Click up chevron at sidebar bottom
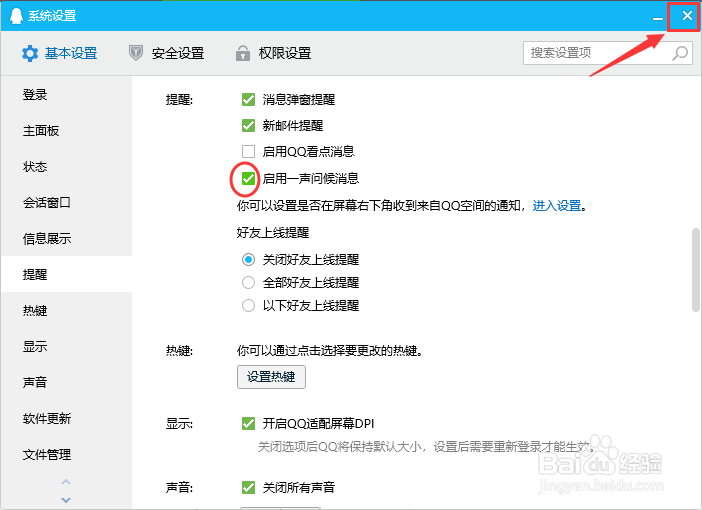 tap(66, 482)
